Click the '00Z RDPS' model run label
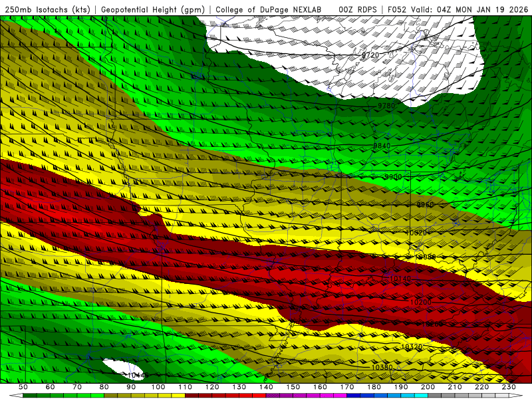532x399 pixels. coord(358,9)
